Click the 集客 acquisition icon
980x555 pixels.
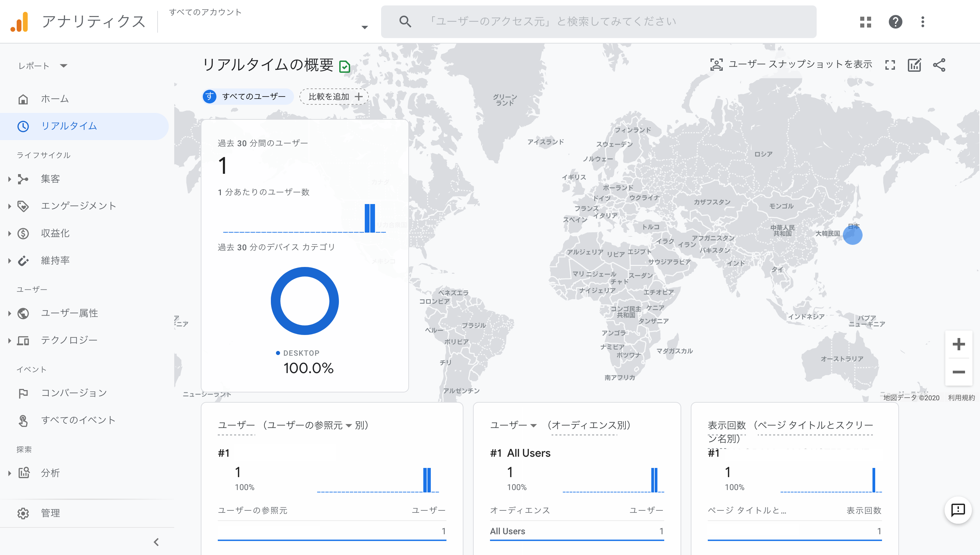tap(23, 179)
